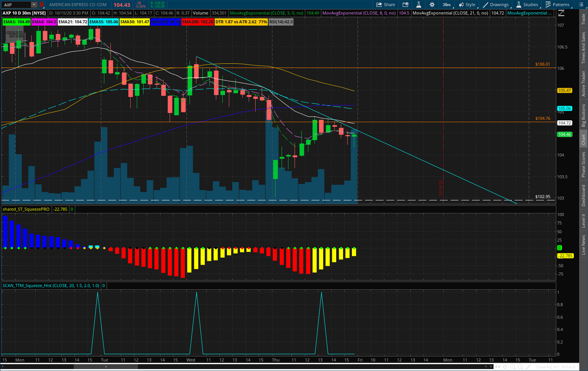Image resolution: width=588 pixels, height=371 pixels.
Task: Click the SMA200: 102.28 red label
Action: (198, 22)
